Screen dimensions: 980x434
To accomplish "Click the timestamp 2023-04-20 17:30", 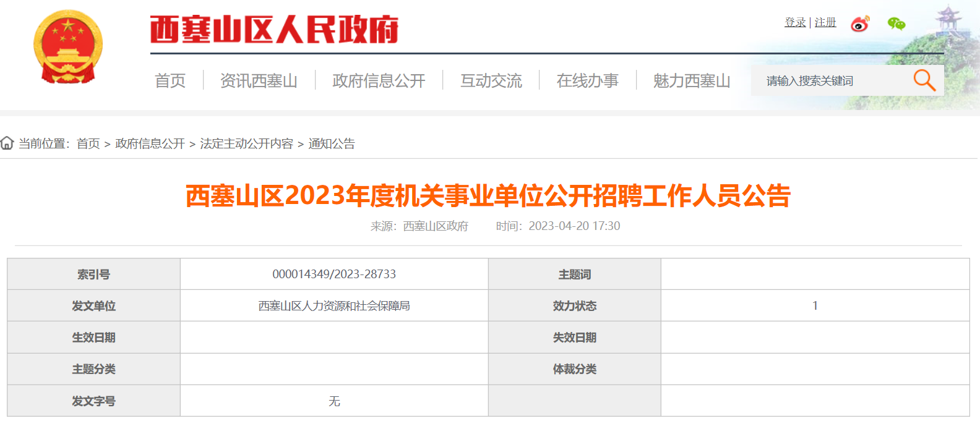I will [574, 226].
